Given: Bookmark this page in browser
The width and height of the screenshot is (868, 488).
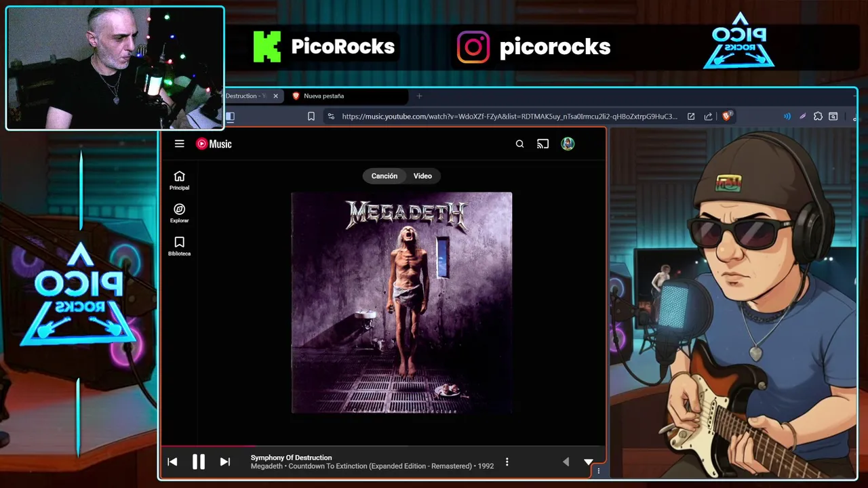Looking at the screenshot, I should coord(311,117).
